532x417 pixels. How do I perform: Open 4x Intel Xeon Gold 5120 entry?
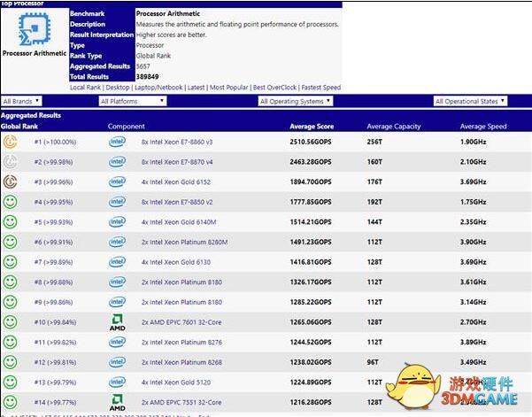coord(176,382)
